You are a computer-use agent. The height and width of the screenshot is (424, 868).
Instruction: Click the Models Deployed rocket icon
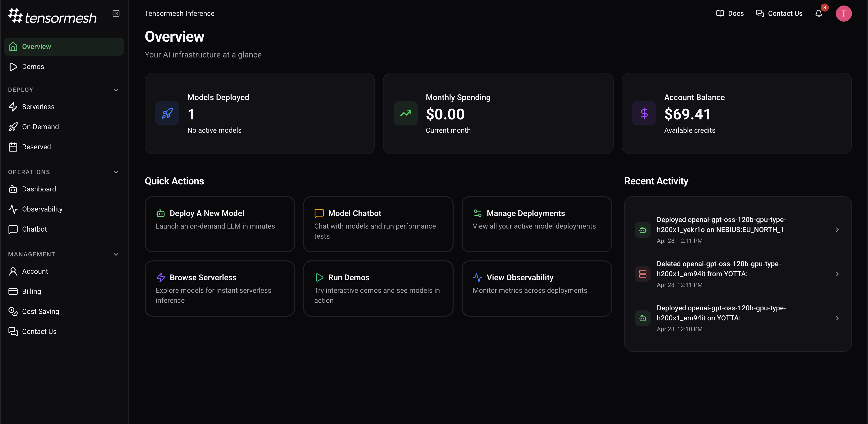(x=167, y=113)
